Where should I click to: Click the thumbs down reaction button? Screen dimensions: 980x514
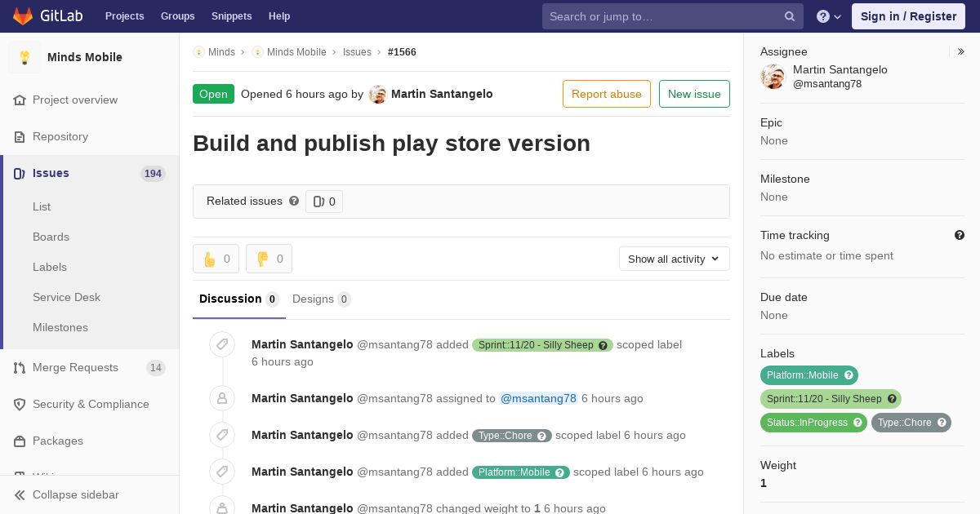tap(269, 259)
